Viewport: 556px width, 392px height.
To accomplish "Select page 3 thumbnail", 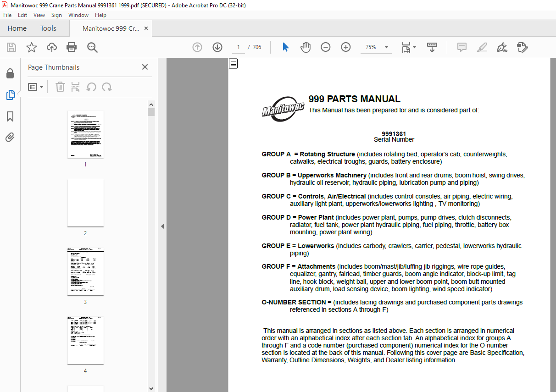I will [85, 271].
